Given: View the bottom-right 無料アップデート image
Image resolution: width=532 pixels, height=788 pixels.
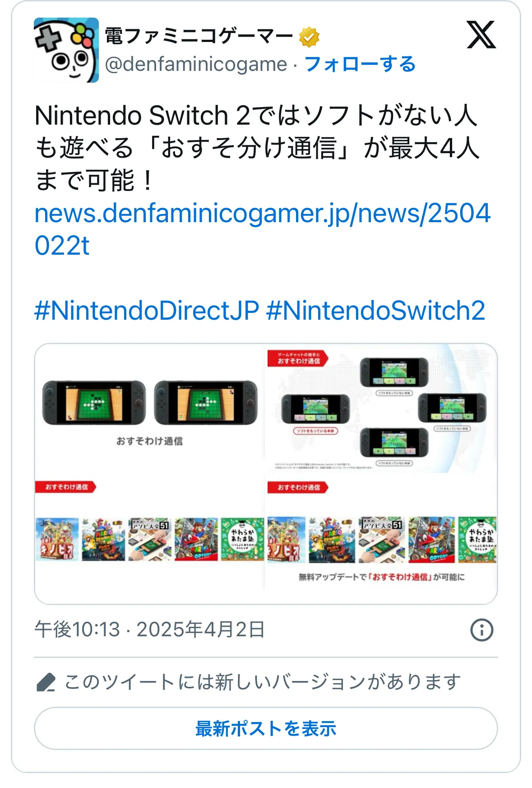Looking at the screenshot, I should [x=382, y=539].
